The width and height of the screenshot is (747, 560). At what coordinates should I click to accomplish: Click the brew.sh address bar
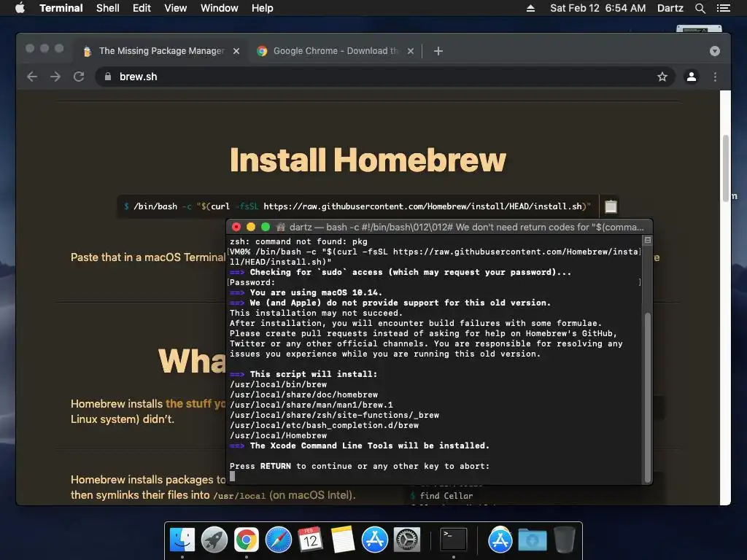pyautogui.click(x=385, y=77)
